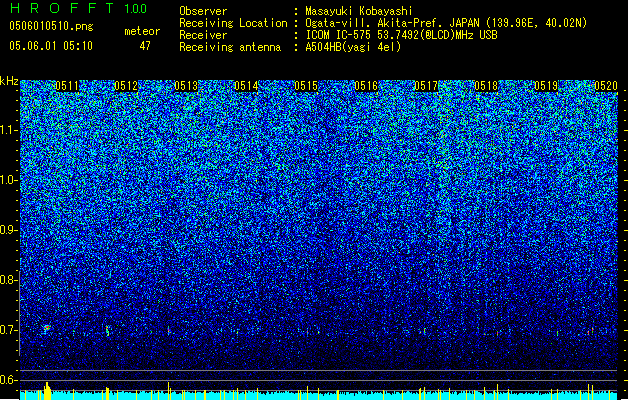Click the 0511 time marker

coord(67,86)
